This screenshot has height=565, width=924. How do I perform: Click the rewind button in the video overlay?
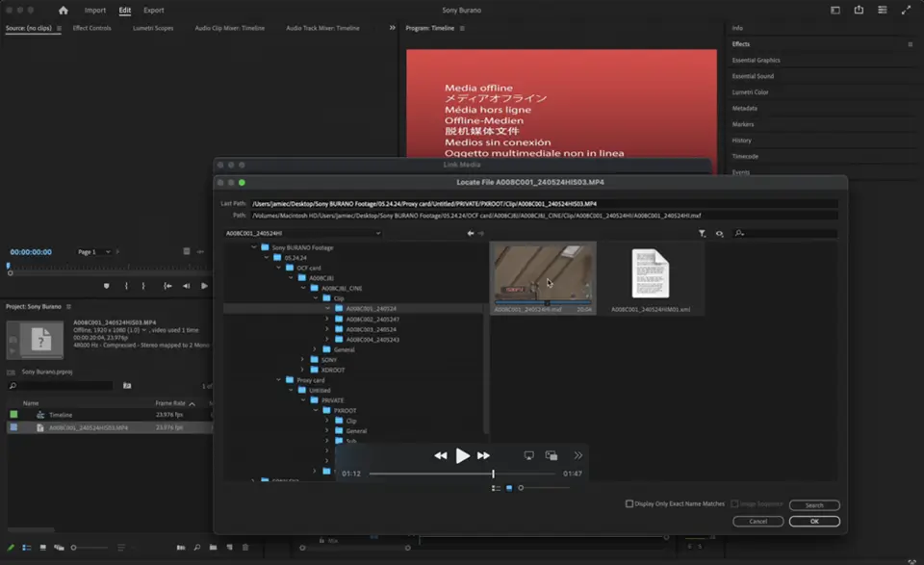click(x=441, y=455)
